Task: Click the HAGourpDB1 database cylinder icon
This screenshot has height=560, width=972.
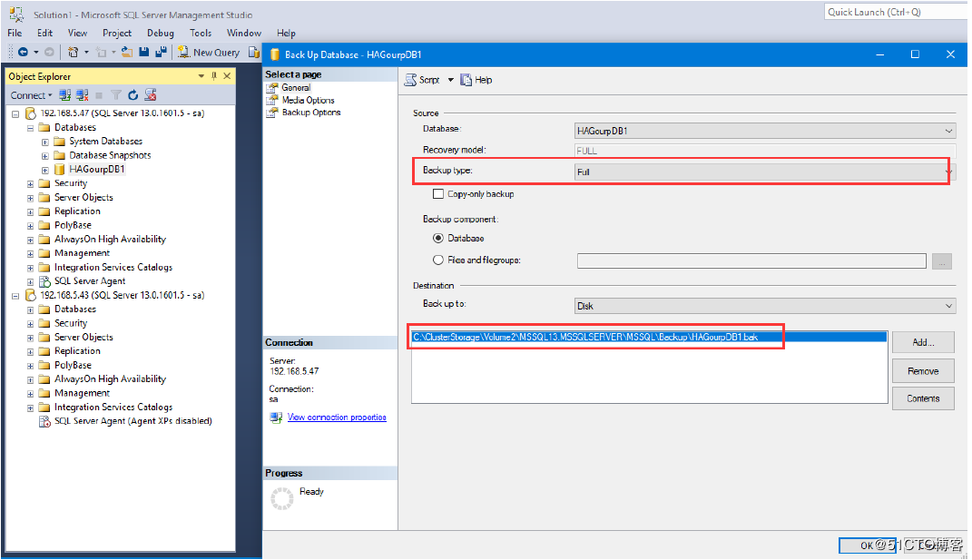Action: click(59, 170)
